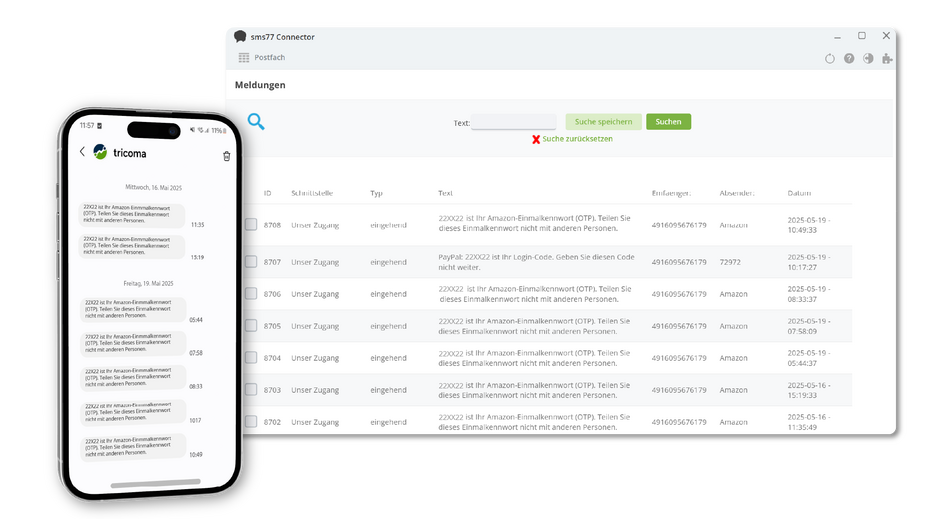Tap the phone message received at 05:44
Image resolution: width=950 pixels, height=519 pixels.
pyautogui.click(x=133, y=309)
